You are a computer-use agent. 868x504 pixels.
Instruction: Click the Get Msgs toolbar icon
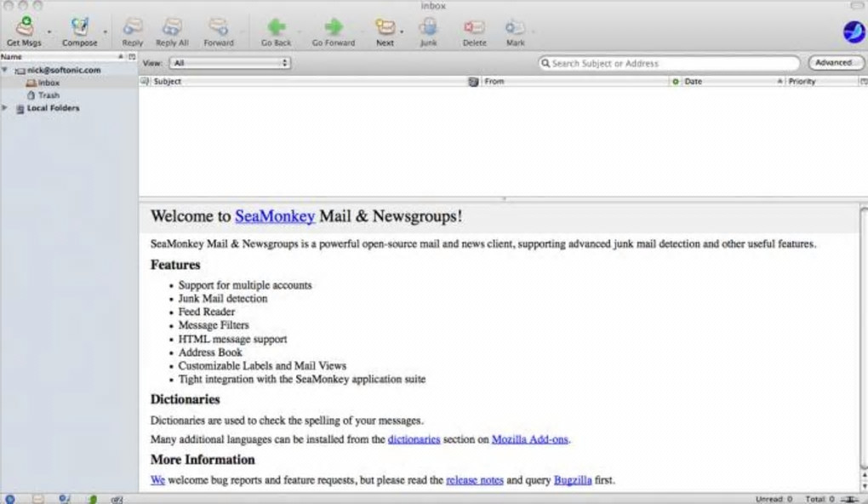tap(25, 26)
